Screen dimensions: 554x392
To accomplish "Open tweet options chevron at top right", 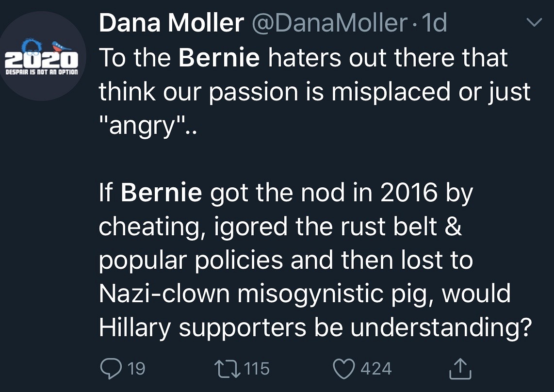I will (534, 23).
